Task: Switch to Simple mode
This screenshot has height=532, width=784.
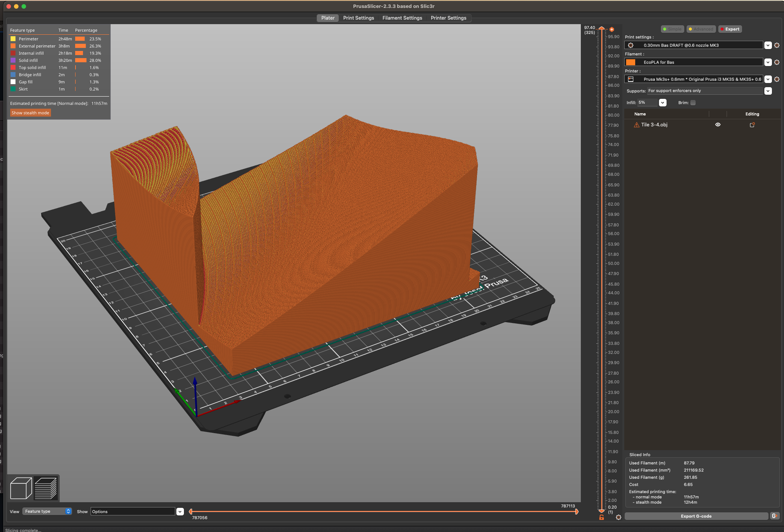Action: [x=672, y=29]
